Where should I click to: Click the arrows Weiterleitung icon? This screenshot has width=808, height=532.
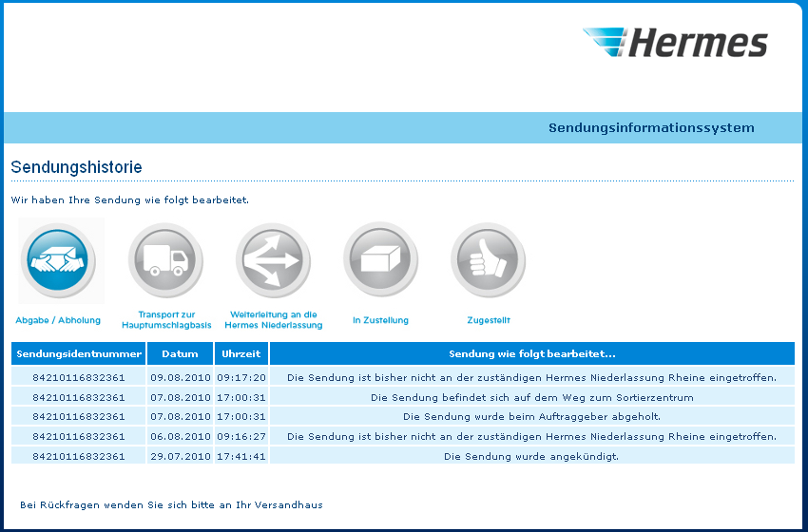tap(273, 261)
